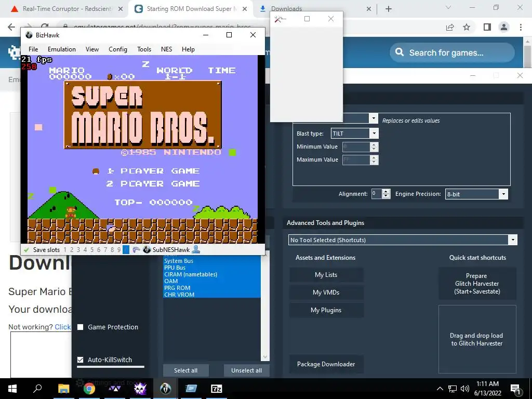This screenshot has height=399, width=532.
Task: Open My Plugins
Action: (x=326, y=310)
